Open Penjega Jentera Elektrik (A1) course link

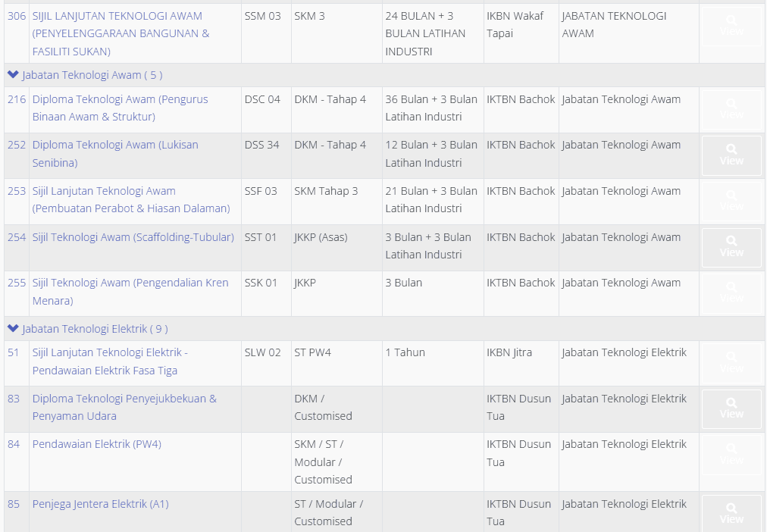point(100,504)
